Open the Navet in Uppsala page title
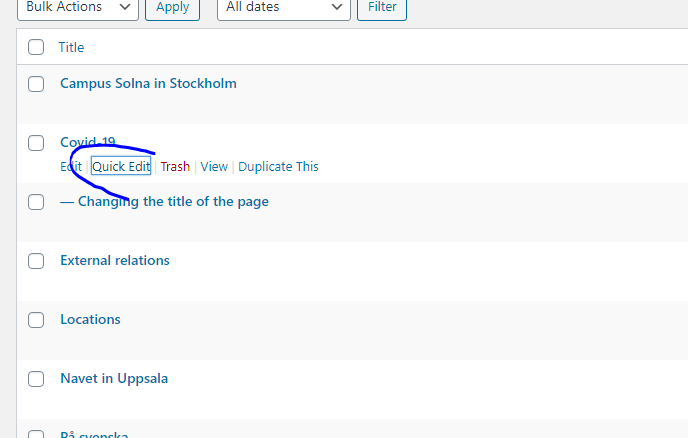The image size is (688, 438). tap(114, 378)
